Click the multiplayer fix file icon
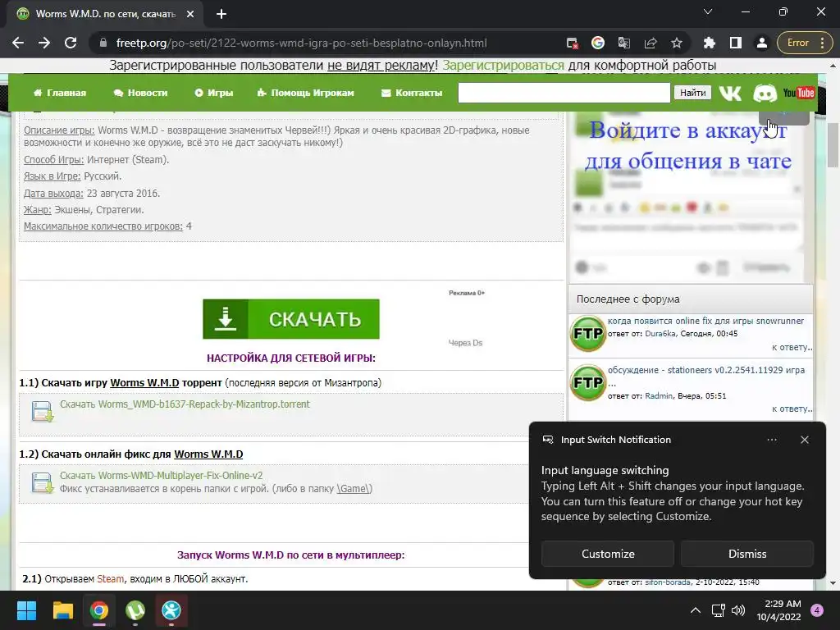 (x=43, y=482)
